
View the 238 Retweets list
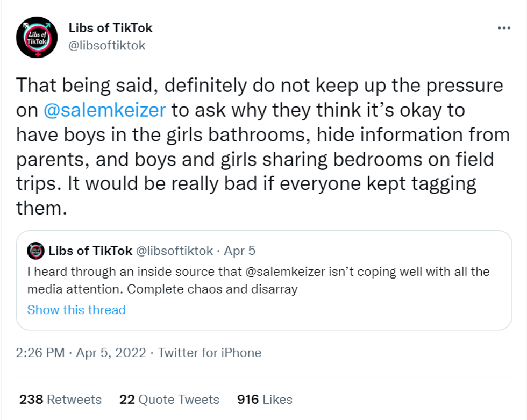tap(60, 400)
